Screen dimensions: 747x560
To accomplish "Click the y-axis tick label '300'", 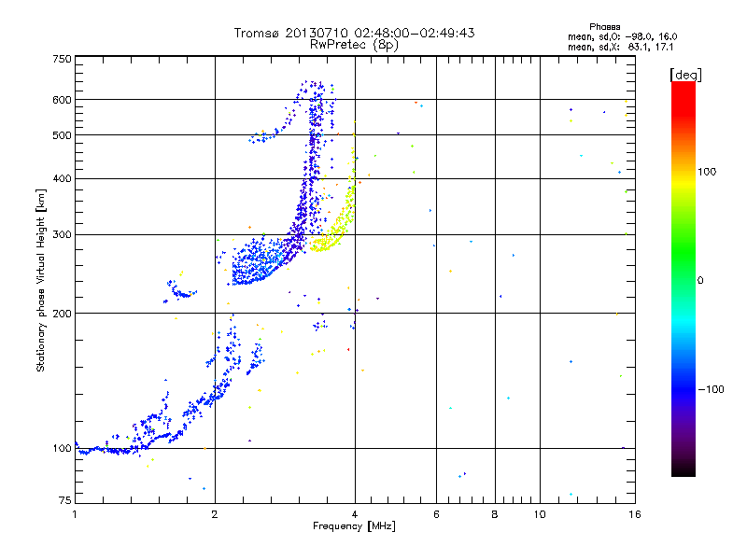I will coord(62,235).
